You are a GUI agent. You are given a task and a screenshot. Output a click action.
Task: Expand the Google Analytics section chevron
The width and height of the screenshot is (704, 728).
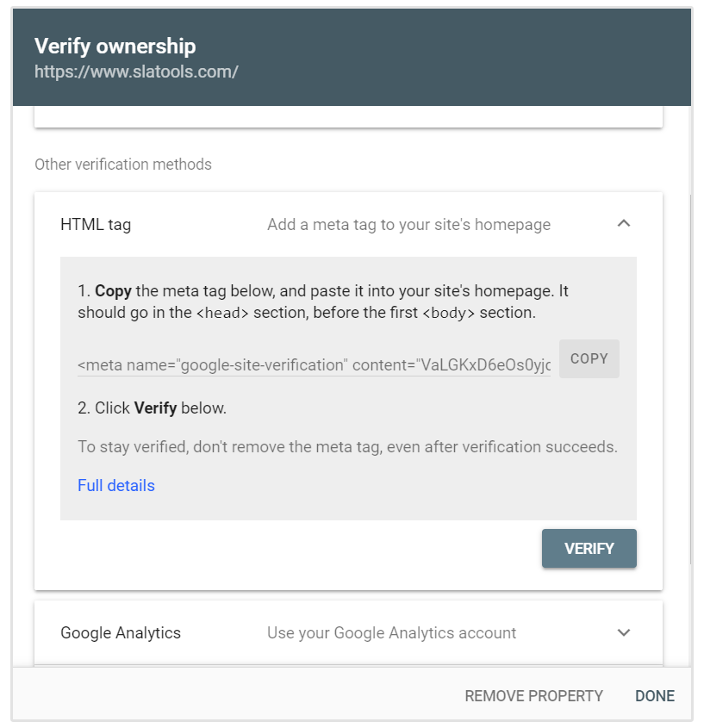[x=624, y=632]
